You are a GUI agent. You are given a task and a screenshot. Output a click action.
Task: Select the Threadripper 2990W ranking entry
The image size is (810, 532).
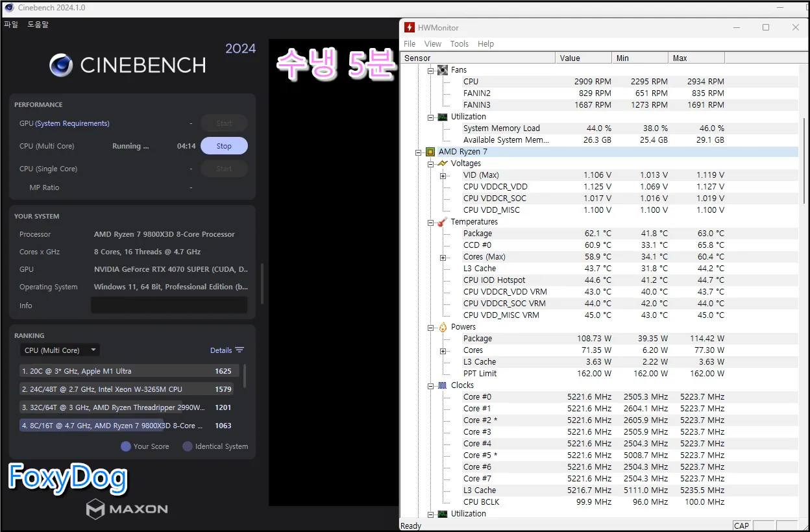[129, 407]
